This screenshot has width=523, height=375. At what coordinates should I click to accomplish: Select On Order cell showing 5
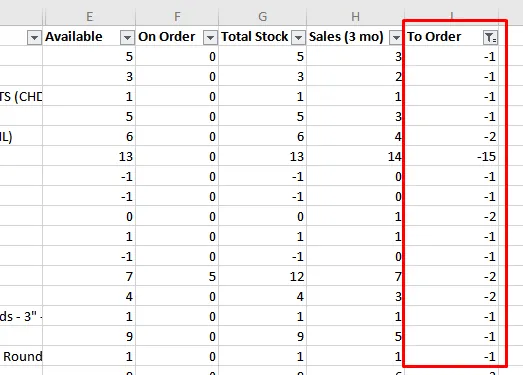(x=177, y=276)
